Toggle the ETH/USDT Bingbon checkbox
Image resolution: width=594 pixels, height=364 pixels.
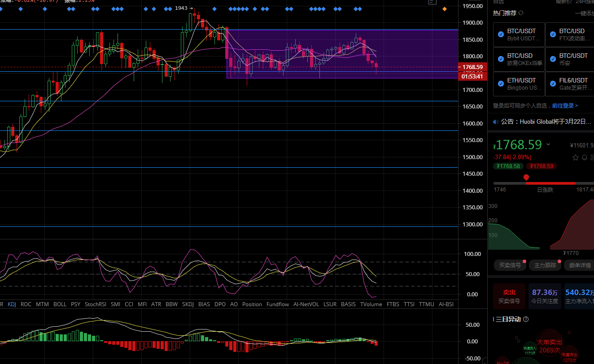click(x=501, y=84)
